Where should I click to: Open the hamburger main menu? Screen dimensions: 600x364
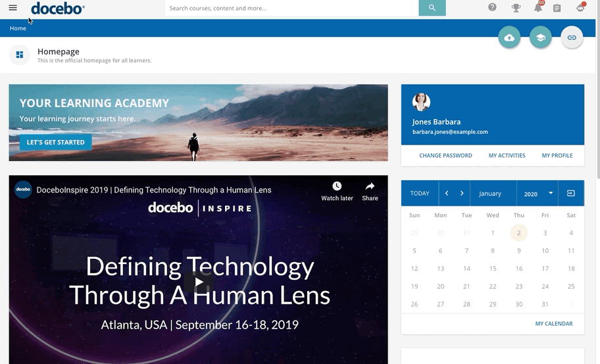(x=12, y=8)
